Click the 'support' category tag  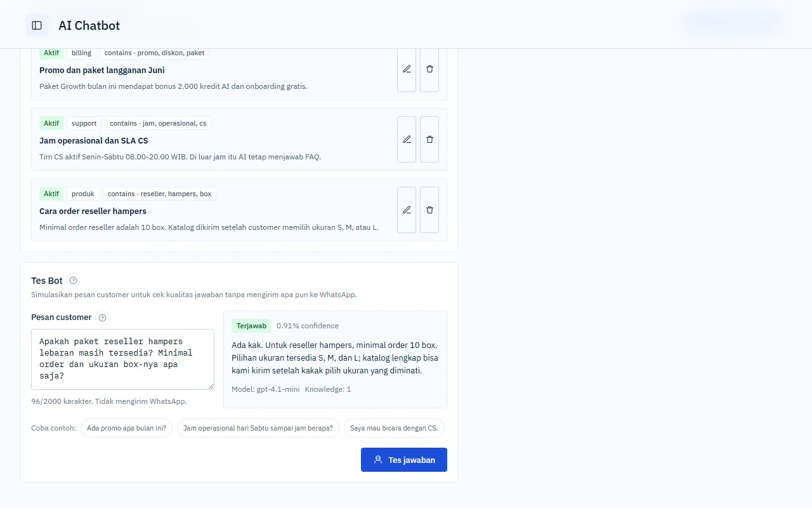point(84,123)
